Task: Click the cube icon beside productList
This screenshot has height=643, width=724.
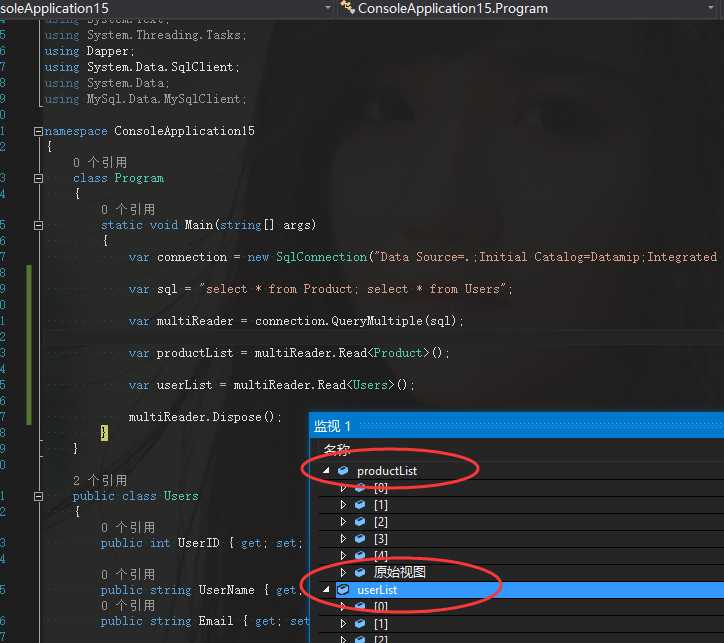Action: coord(343,471)
